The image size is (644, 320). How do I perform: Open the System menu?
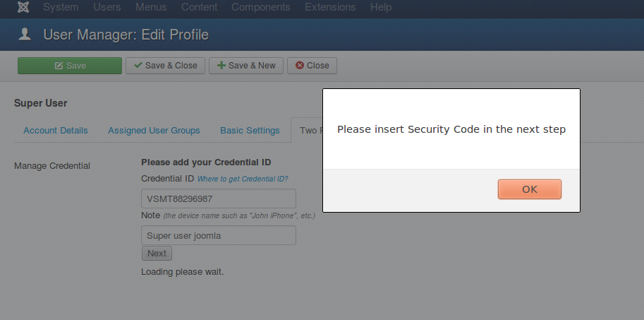click(x=61, y=7)
